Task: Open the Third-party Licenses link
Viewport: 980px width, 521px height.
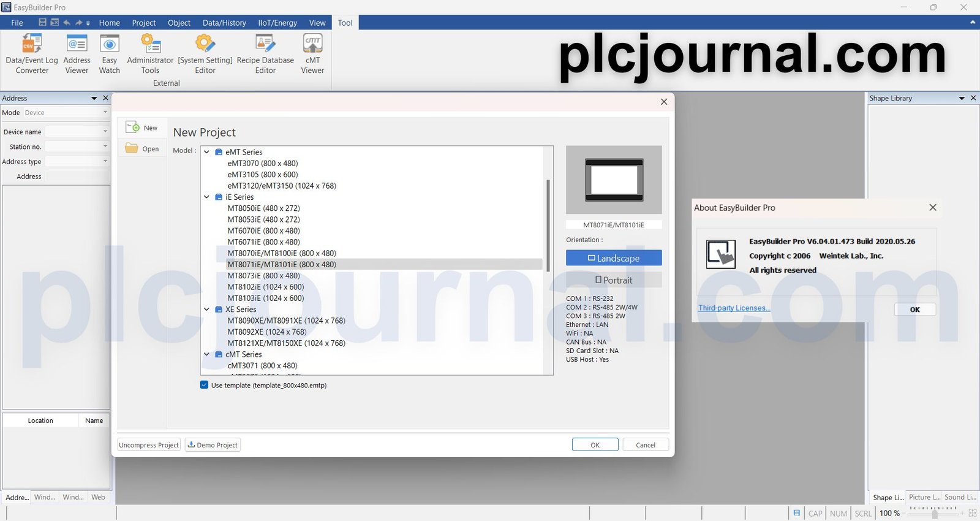Action: tap(734, 308)
